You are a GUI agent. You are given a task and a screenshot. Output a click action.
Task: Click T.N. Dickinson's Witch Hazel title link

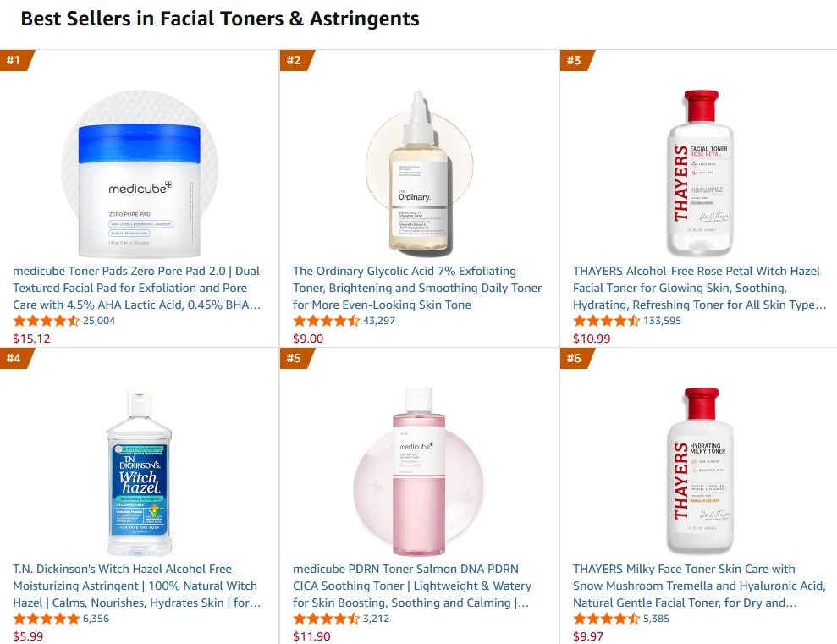(137, 586)
